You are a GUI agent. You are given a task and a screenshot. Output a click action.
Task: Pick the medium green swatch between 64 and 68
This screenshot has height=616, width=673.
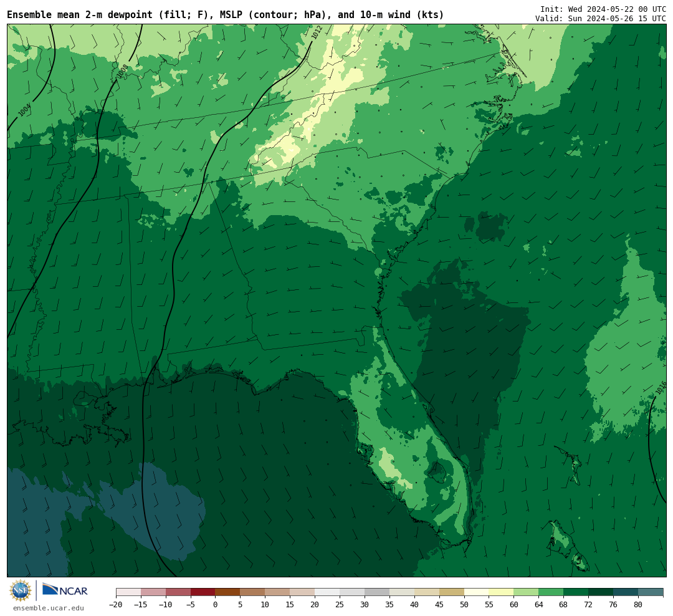point(551,592)
